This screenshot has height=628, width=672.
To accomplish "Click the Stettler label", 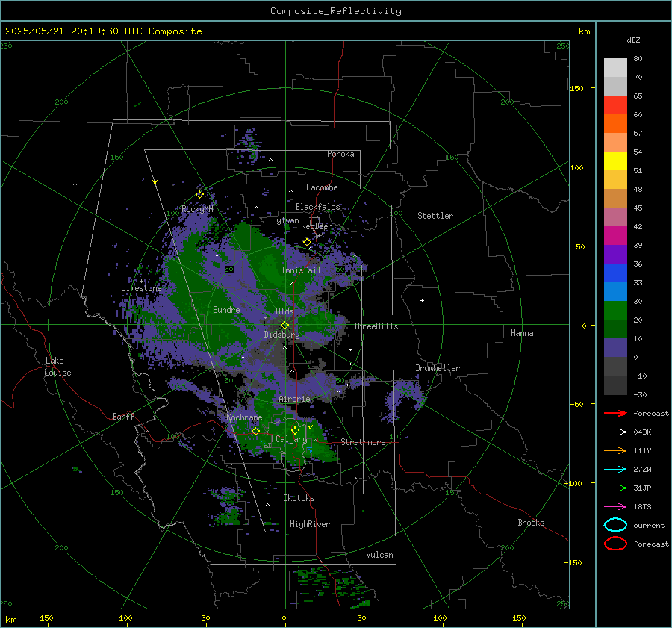I will click(x=435, y=216).
